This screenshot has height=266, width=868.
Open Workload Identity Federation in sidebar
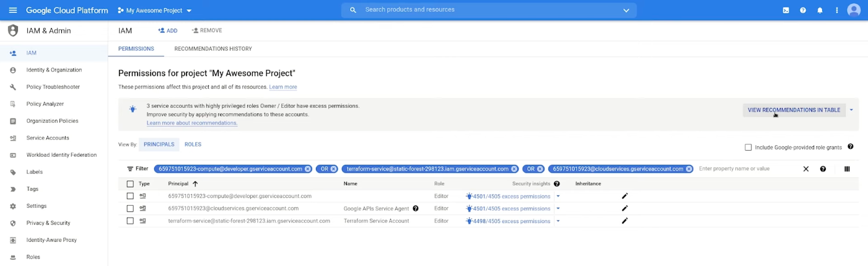(x=61, y=155)
